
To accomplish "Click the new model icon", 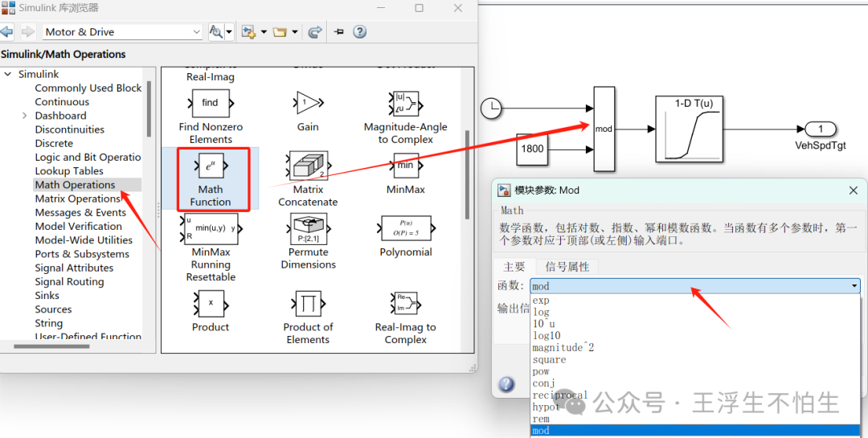I will point(248,32).
